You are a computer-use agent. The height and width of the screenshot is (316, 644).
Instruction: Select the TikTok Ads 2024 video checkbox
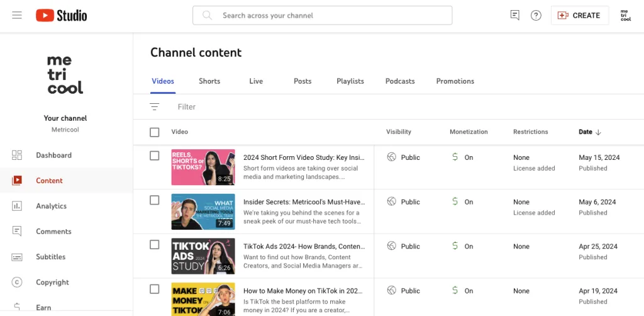pos(155,244)
